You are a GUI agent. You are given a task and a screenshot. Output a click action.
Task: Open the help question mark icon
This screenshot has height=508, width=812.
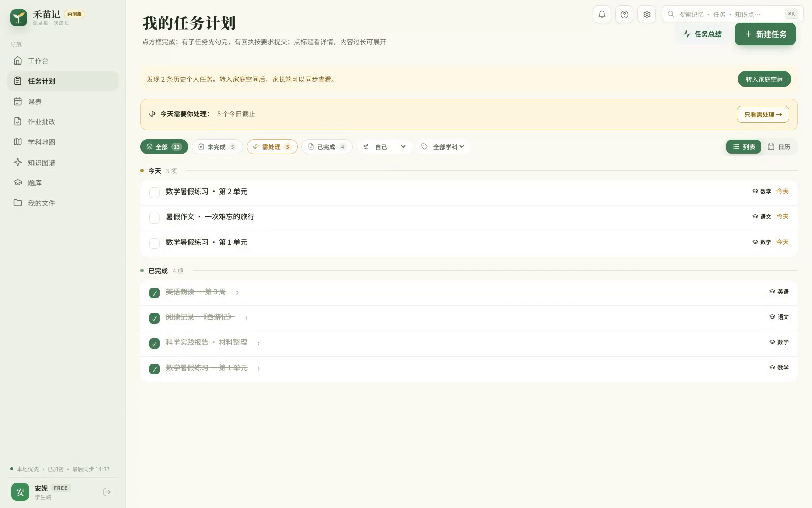[x=624, y=14]
